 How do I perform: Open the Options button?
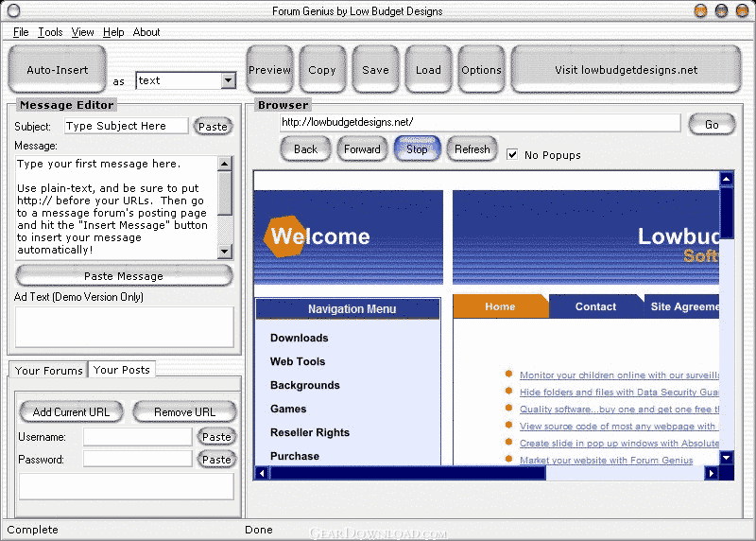481,69
